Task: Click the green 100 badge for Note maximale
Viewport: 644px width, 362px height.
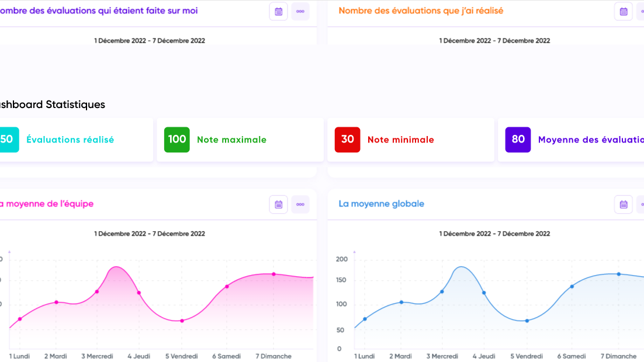Action: tap(176, 140)
